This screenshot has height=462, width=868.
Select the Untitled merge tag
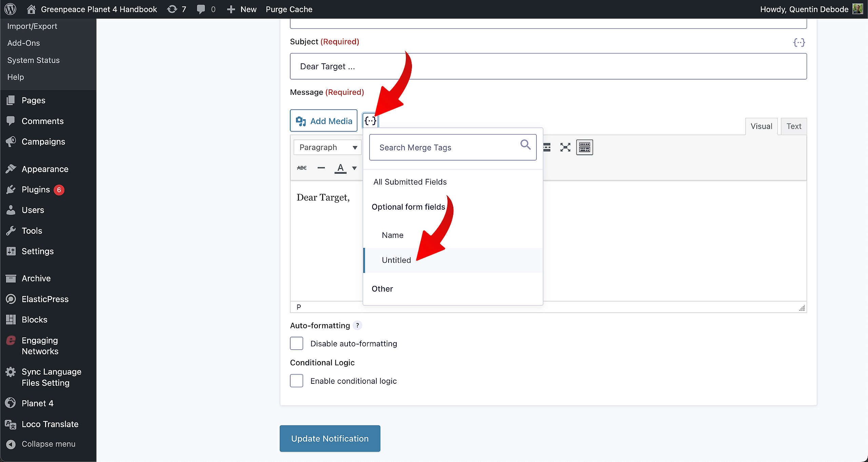click(x=396, y=260)
